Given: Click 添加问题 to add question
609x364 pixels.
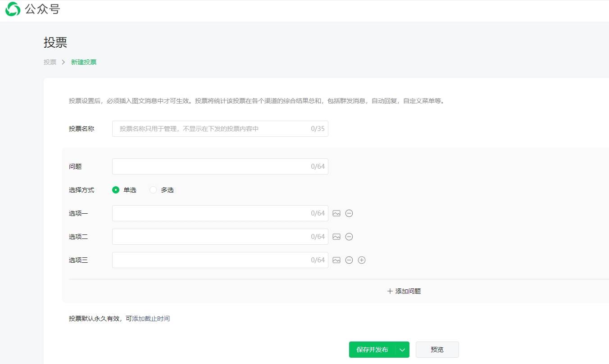Looking at the screenshot, I should (x=404, y=291).
